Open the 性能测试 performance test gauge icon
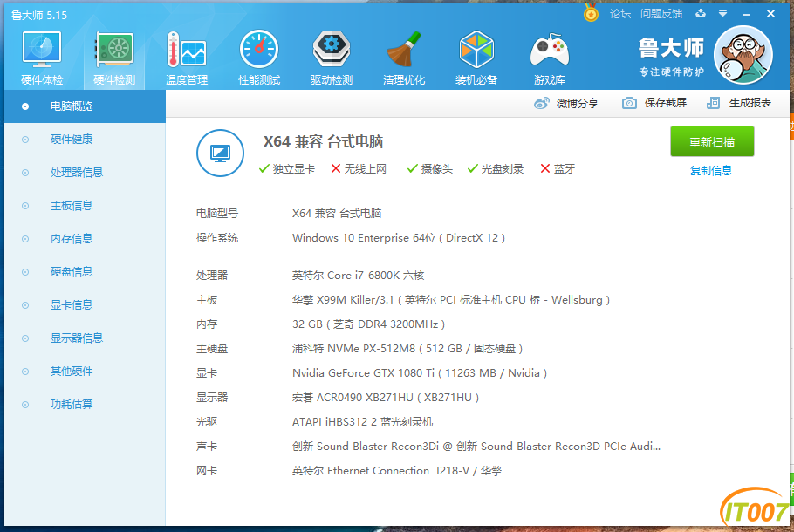Viewport: 794px width, 532px height. coord(259,49)
